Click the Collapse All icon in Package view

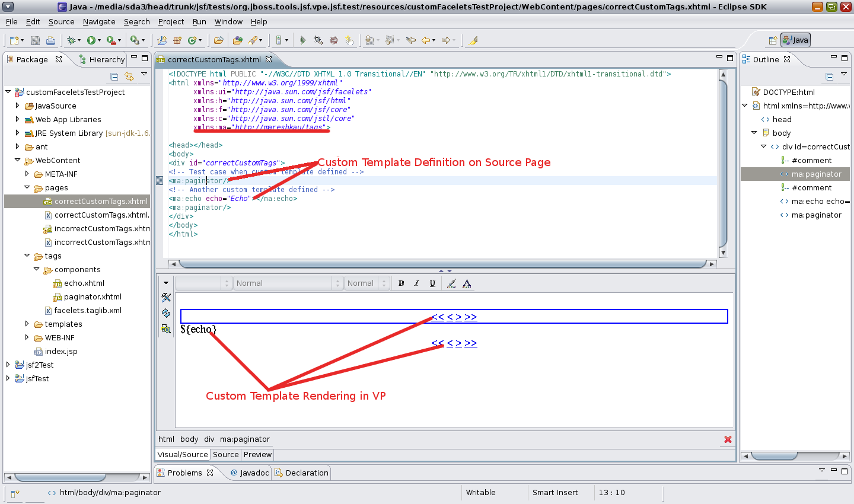(114, 76)
